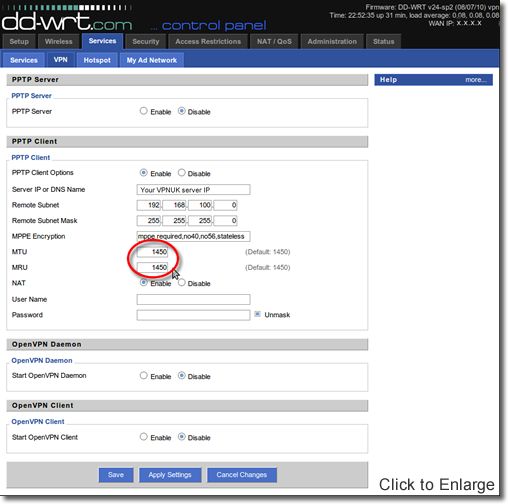Click the PPTP Client section header
508x504 pixels.
[x=187, y=141]
